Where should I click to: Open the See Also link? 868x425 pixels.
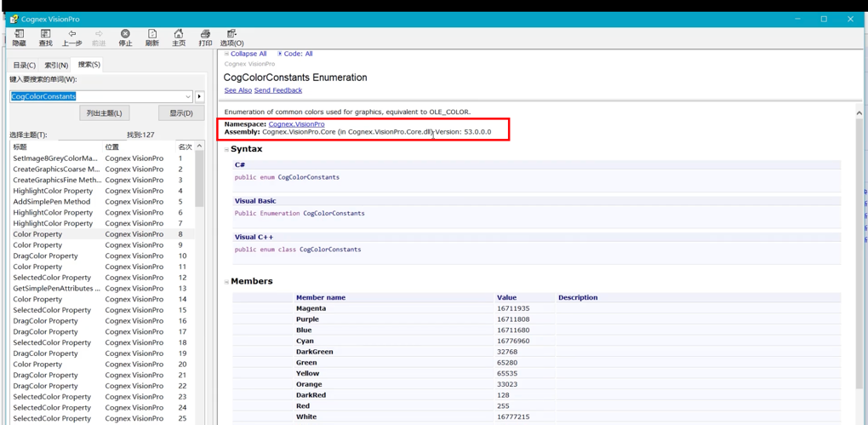pyautogui.click(x=238, y=90)
